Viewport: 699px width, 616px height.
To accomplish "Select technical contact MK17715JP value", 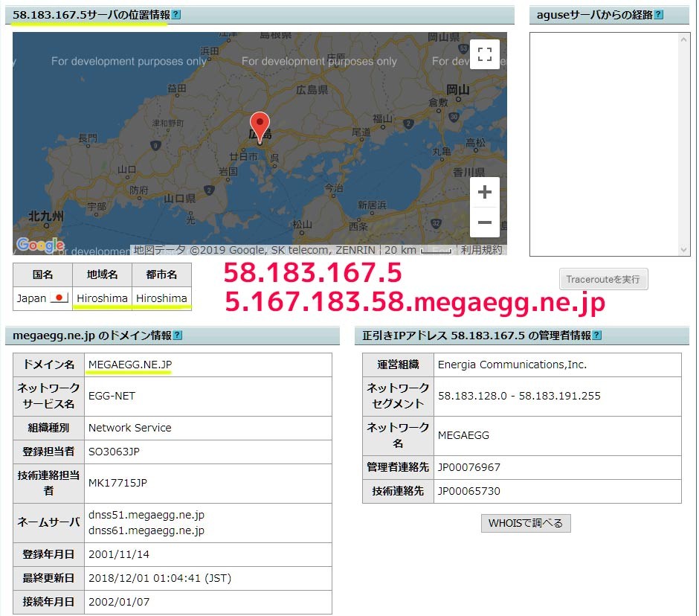I will (117, 483).
